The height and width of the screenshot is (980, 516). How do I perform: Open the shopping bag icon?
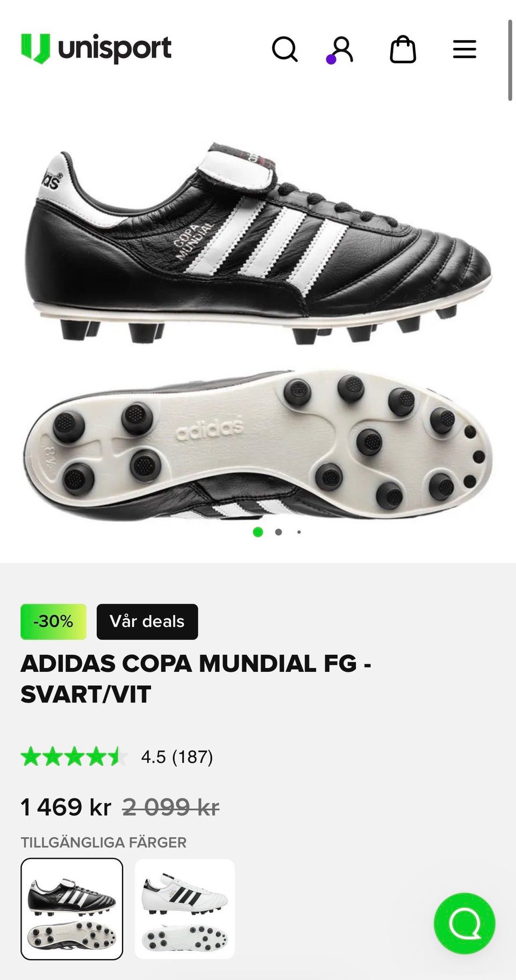(x=403, y=49)
